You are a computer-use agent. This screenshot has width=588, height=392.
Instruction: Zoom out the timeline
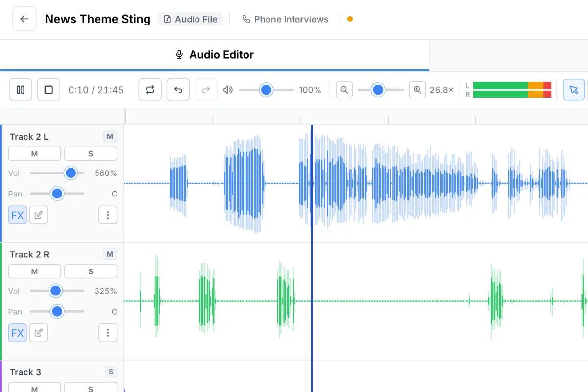(x=344, y=90)
